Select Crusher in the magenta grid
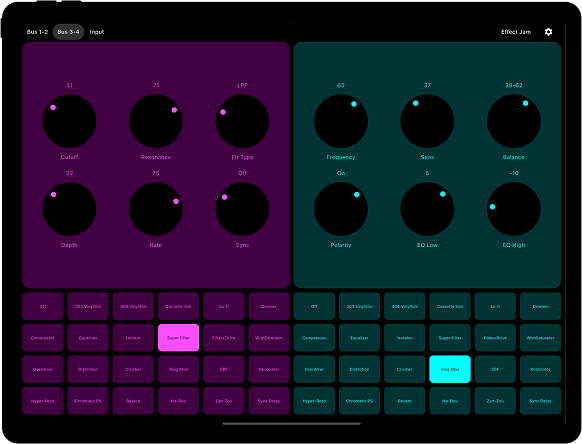This screenshot has height=444, width=582. (133, 369)
